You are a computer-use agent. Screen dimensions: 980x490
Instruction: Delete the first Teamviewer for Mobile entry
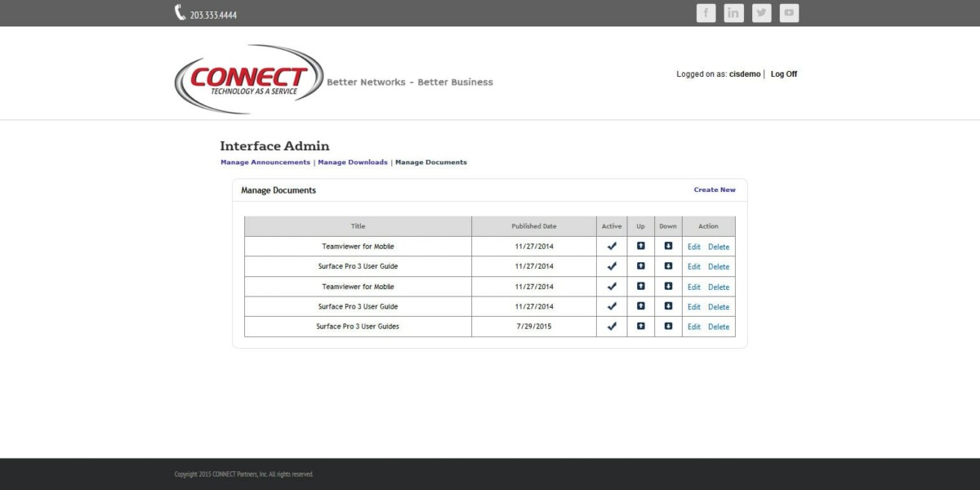coord(719,247)
